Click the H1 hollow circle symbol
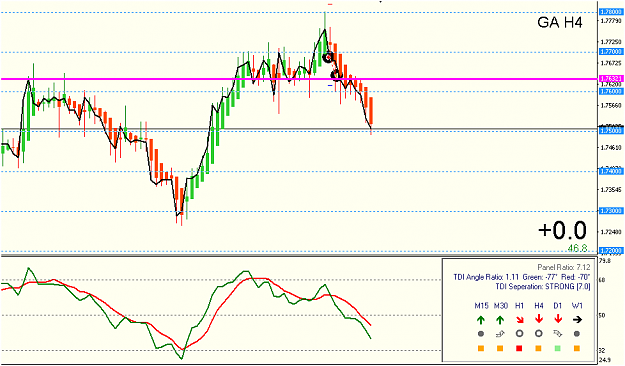 [519, 334]
